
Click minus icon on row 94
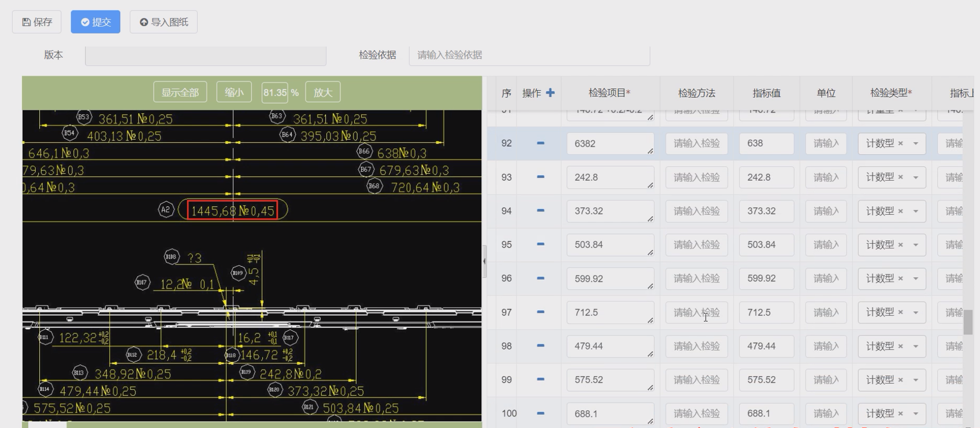pyautogui.click(x=540, y=211)
